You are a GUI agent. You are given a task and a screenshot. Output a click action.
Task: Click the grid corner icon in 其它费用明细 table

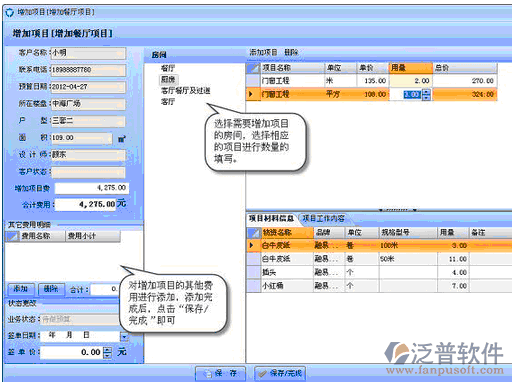13,236
